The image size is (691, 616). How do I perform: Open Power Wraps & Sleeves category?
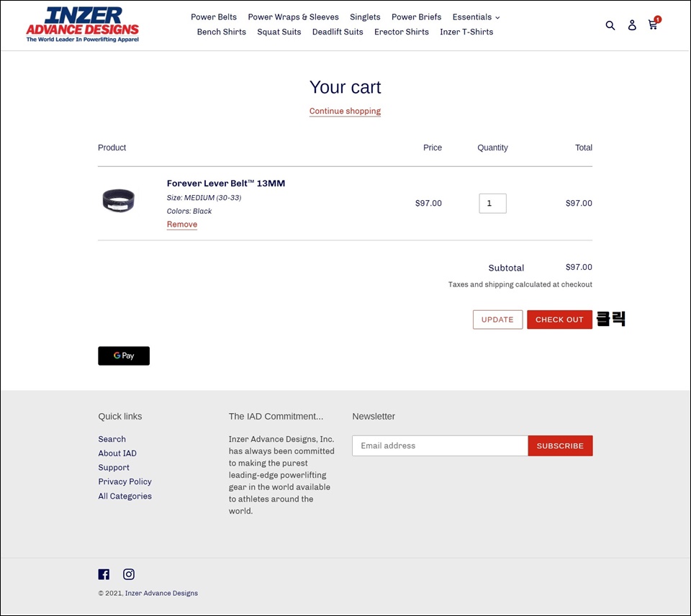(x=293, y=17)
